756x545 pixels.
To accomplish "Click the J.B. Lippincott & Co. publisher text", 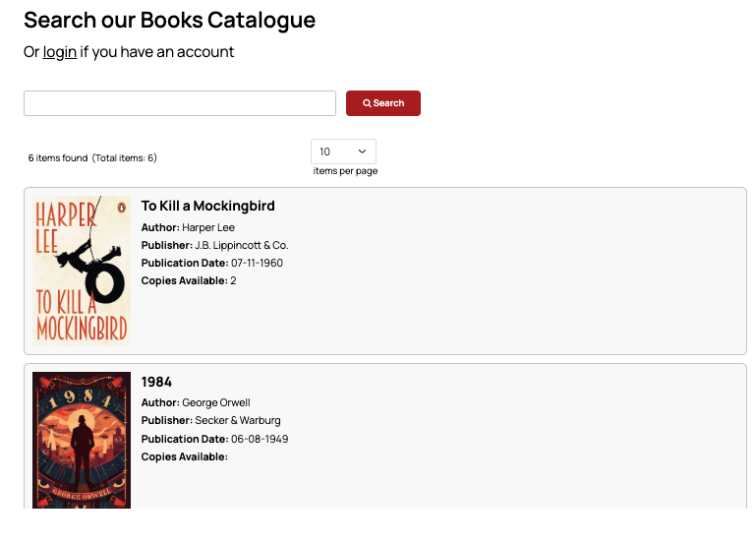I will 242,246.
